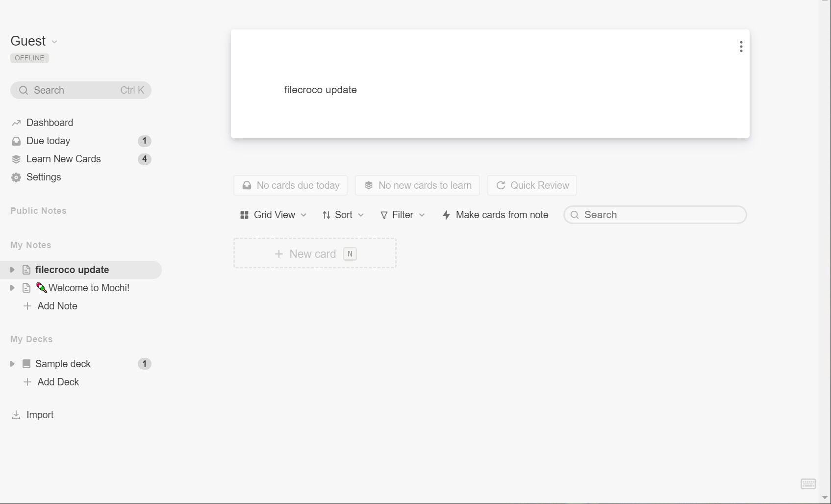Click the Import download icon
This screenshot has width=831, height=504.
pos(16,415)
